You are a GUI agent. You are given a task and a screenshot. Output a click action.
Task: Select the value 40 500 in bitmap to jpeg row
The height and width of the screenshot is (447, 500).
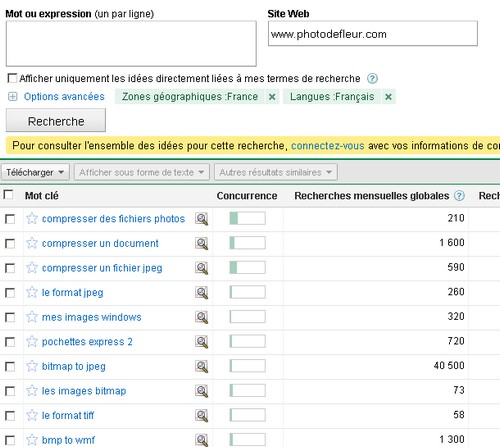(x=449, y=366)
